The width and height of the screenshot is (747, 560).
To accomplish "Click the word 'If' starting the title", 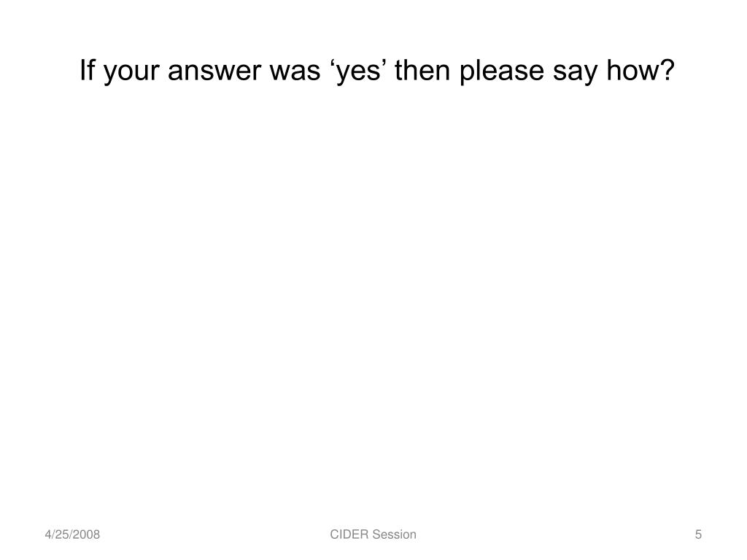I will pos(88,69).
